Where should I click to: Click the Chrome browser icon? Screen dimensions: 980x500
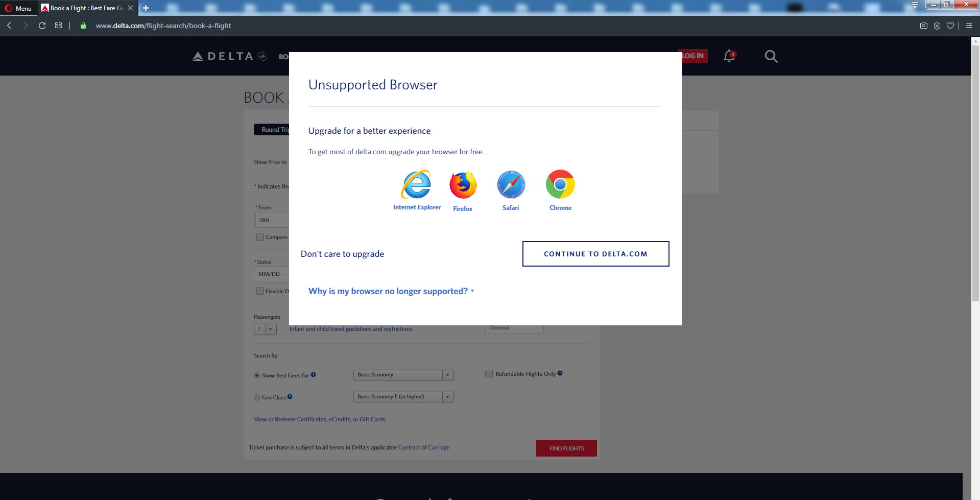click(560, 184)
